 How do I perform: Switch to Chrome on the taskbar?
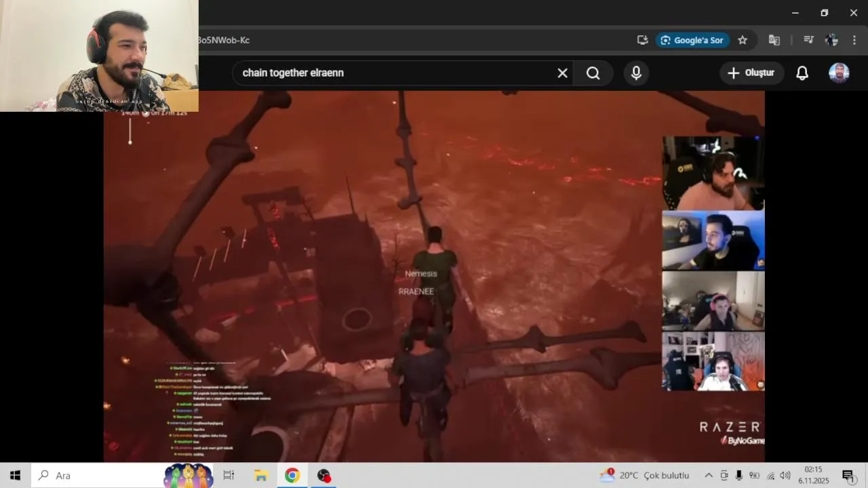[292, 476]
